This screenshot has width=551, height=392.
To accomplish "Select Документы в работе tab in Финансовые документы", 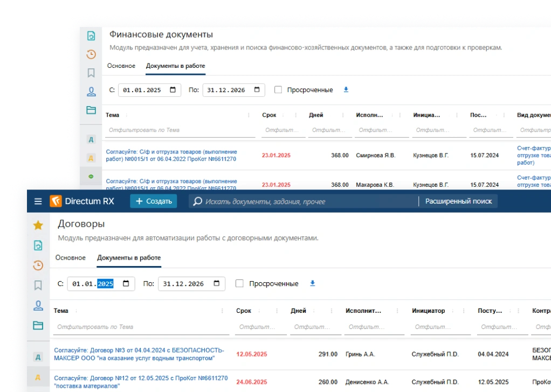I will click(175, 66).
